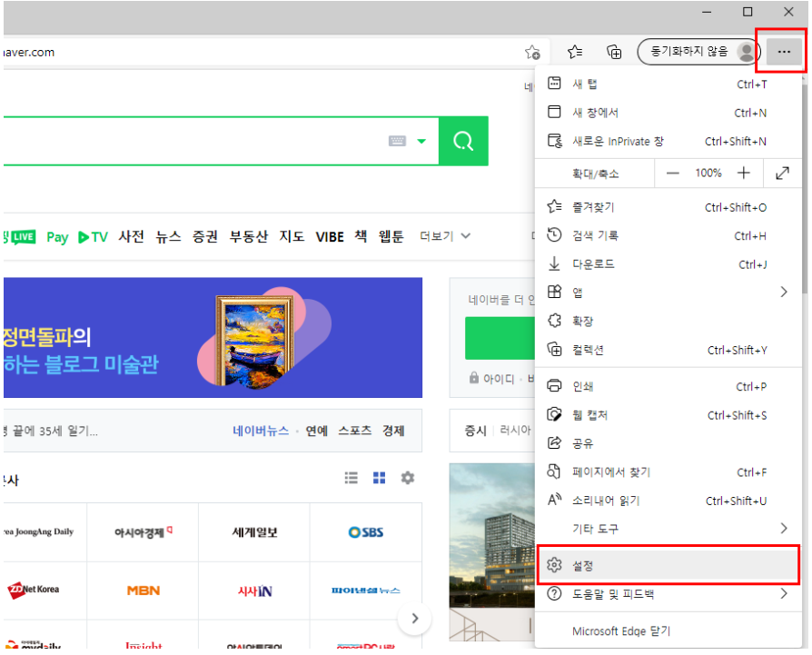Expand the 더보기 navigation dropdown
812x655 pixels.
[444, 236]
